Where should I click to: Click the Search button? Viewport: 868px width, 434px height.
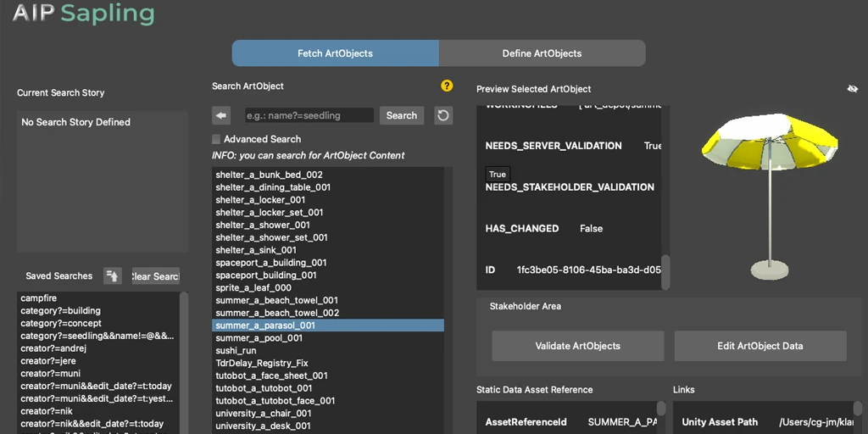402,115
